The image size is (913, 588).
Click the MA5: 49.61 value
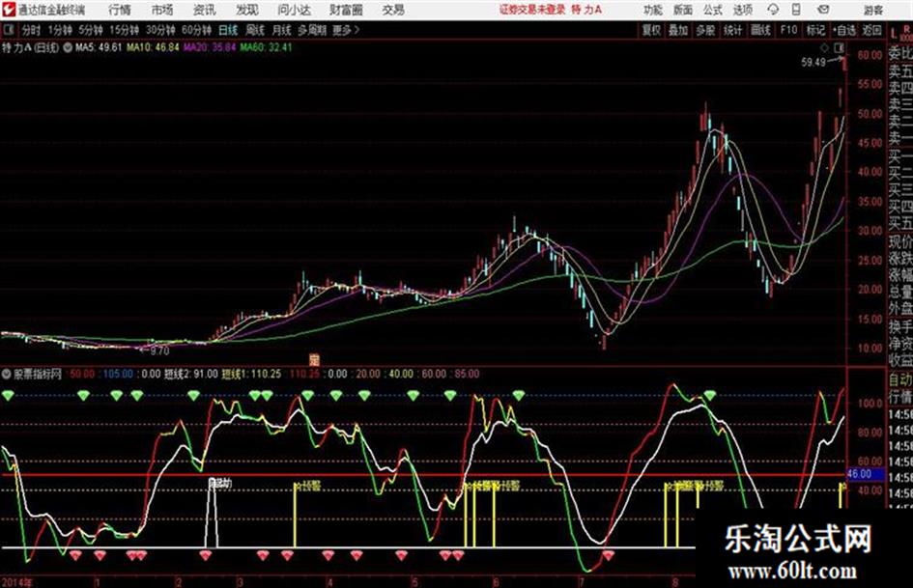(99, 47)
